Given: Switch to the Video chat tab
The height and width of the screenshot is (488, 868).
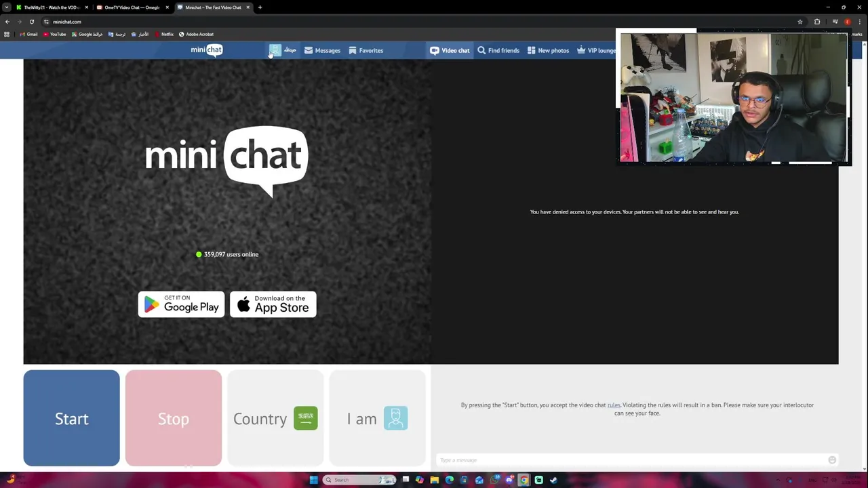Looking at the screenshot, I should coord(449,50).
